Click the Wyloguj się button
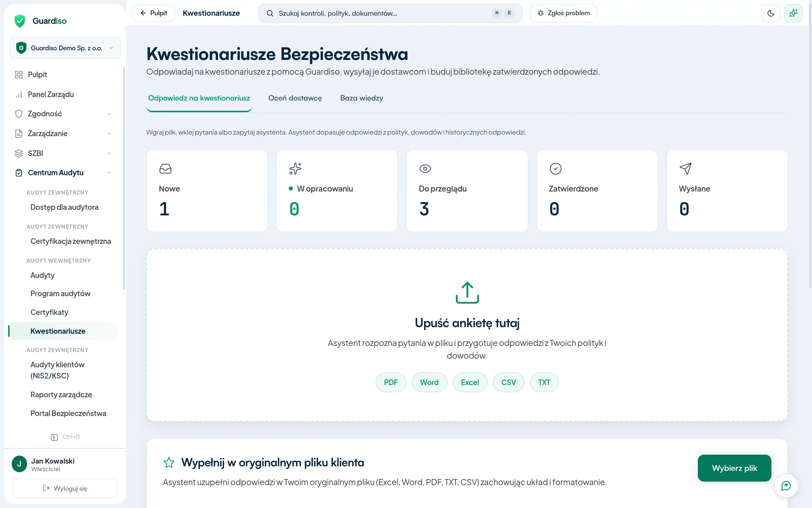This screenshot has width=812, height=508. tap(65, 488)
